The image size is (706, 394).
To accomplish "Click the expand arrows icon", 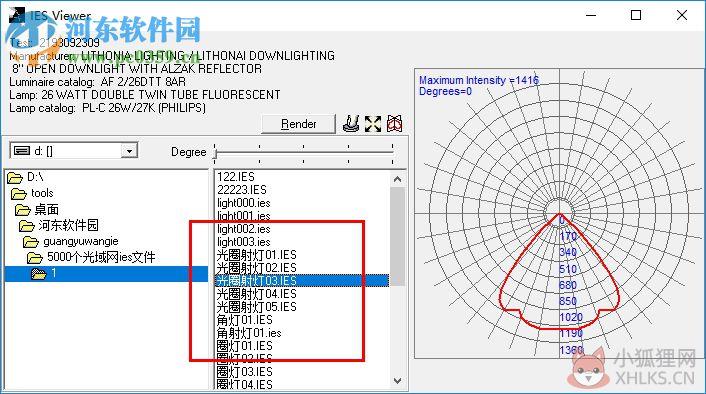I will click(x=373, y=124).
